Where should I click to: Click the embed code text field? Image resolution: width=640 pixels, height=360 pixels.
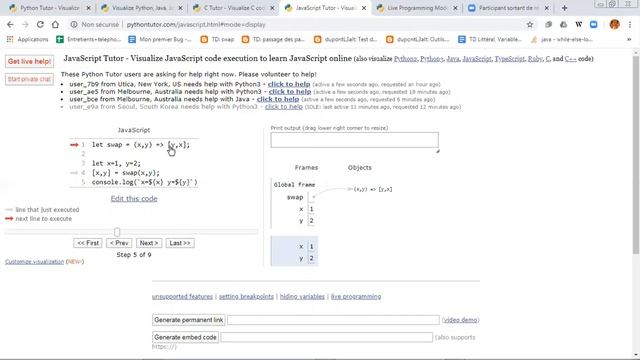(327, 337)
